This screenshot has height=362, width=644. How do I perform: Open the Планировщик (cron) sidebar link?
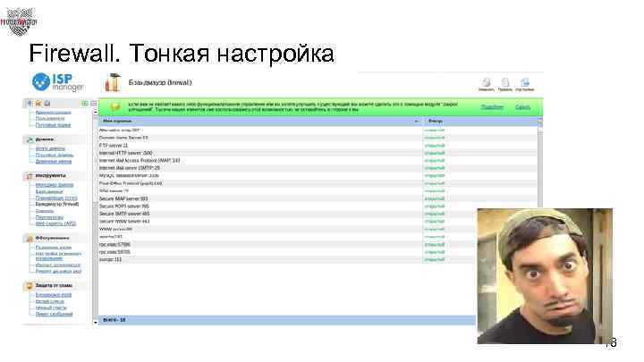(x=56, y=198)
